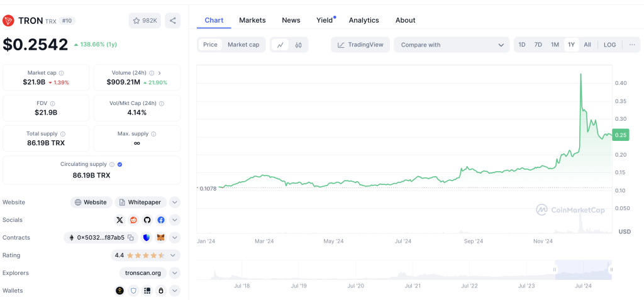Expand the Website links chevron

pos(175,202)
